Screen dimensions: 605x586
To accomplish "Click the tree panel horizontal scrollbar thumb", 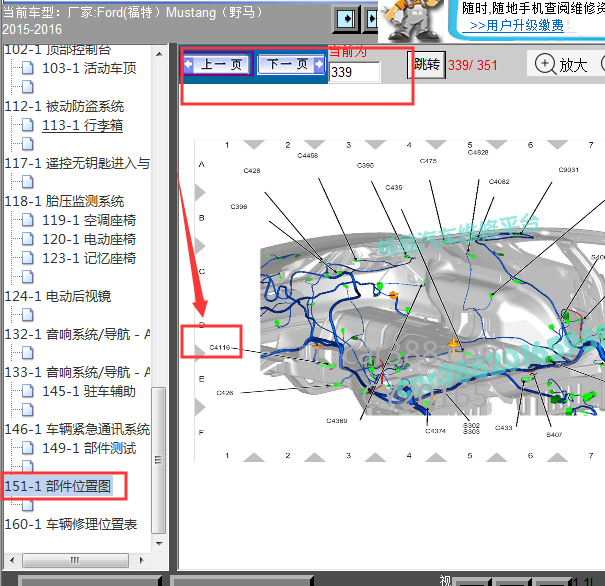I will click(75, 560).
